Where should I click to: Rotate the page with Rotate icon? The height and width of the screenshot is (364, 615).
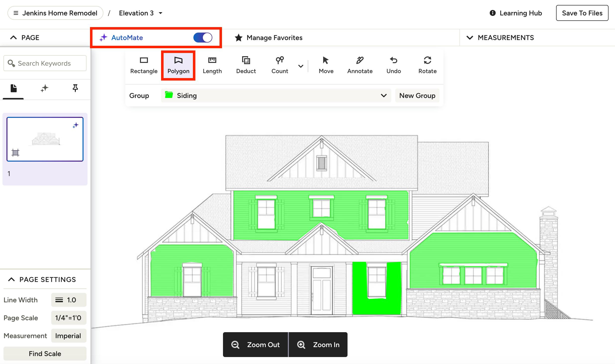[427, 60]
